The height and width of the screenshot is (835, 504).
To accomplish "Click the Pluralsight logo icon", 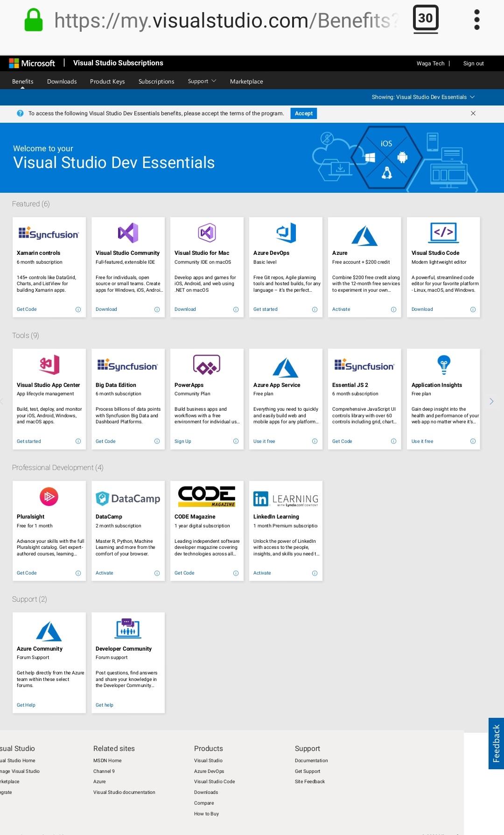I will point(49,496).
